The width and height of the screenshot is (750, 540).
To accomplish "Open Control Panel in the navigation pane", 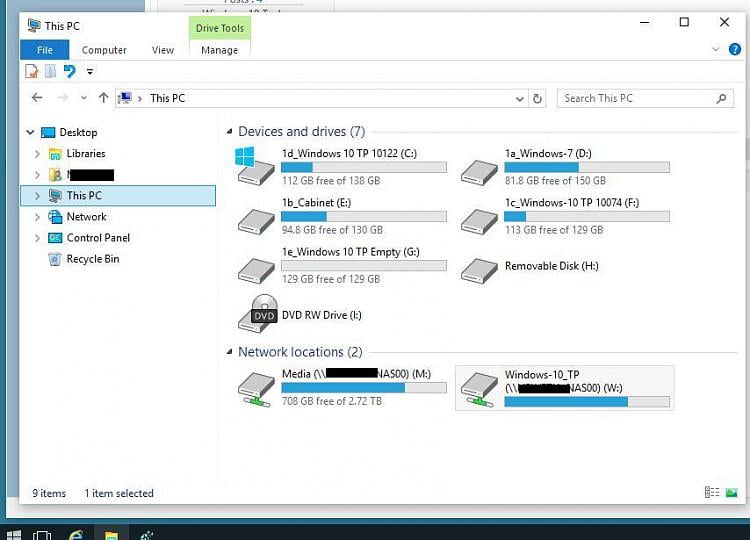I will click(98, 238).
